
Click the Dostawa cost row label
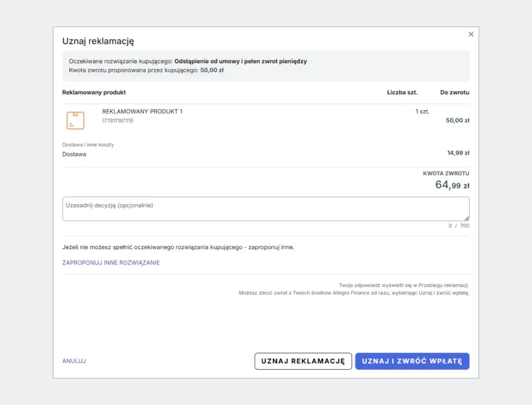coord(74,155)
